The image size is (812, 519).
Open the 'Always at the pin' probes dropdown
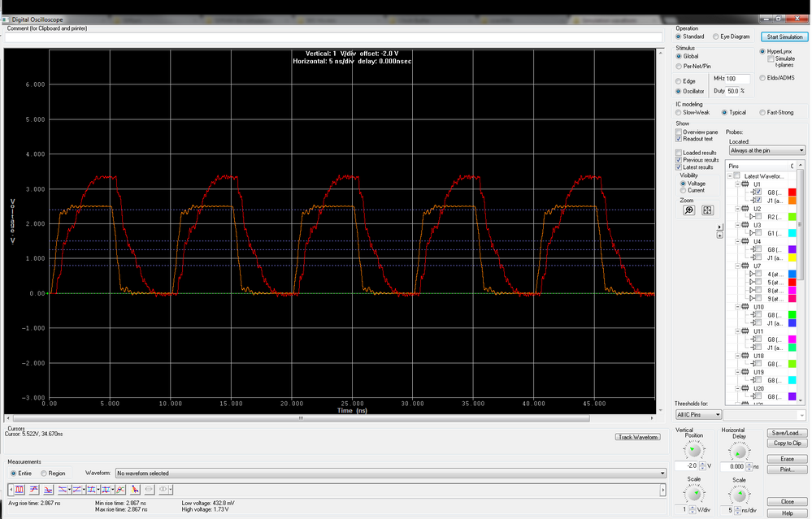point(764,149)
